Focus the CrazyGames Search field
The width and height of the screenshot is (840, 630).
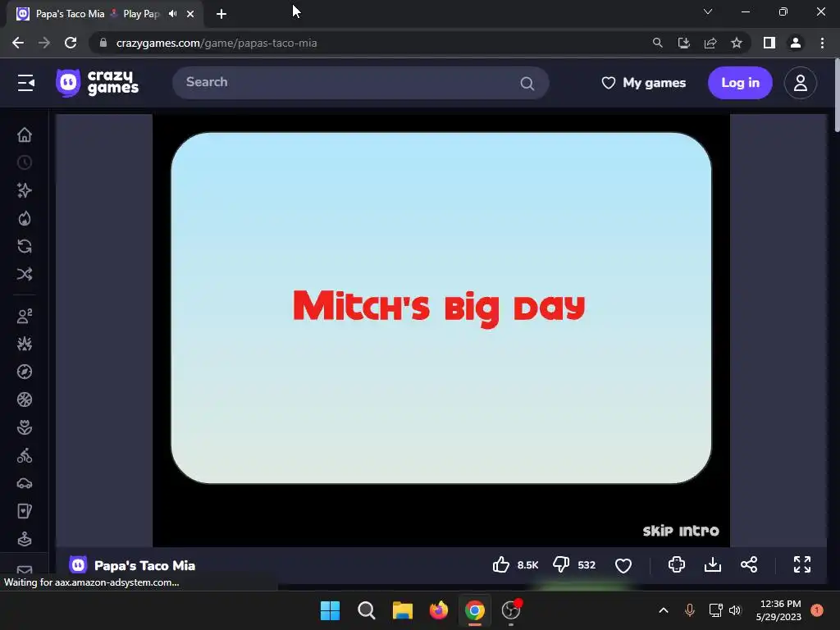tap(360, 83)
